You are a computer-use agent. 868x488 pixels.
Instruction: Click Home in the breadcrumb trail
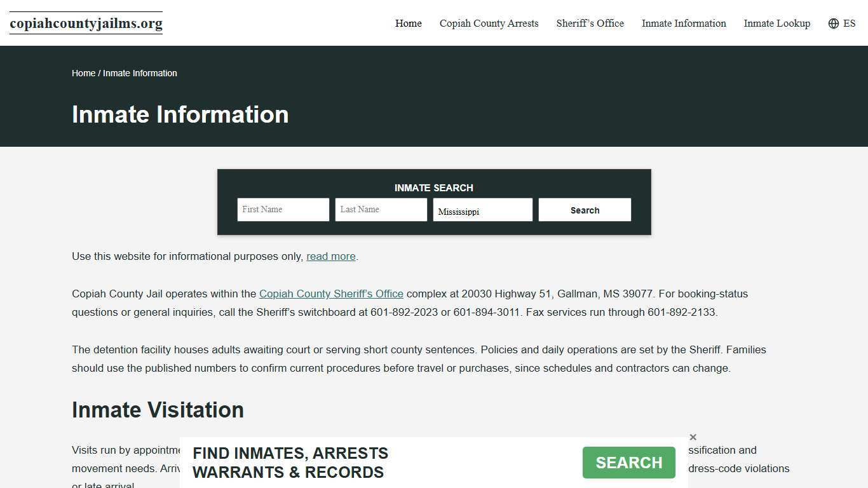83,73
